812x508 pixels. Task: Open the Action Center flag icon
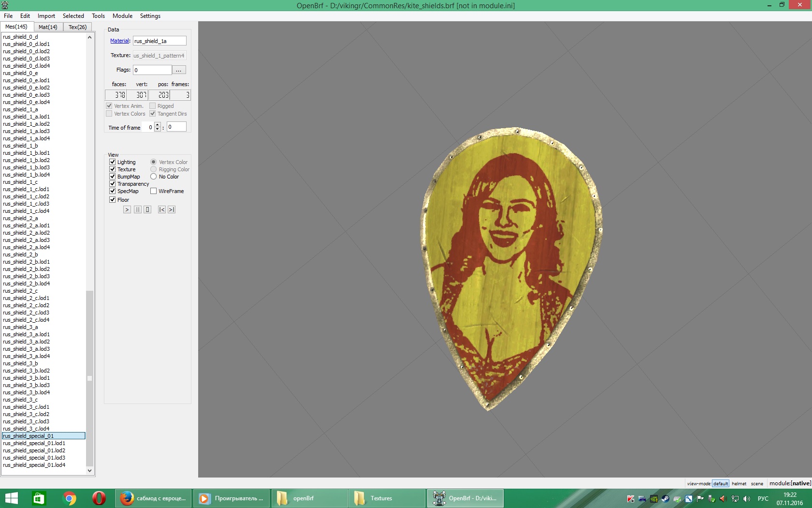[x=700, y=499]
